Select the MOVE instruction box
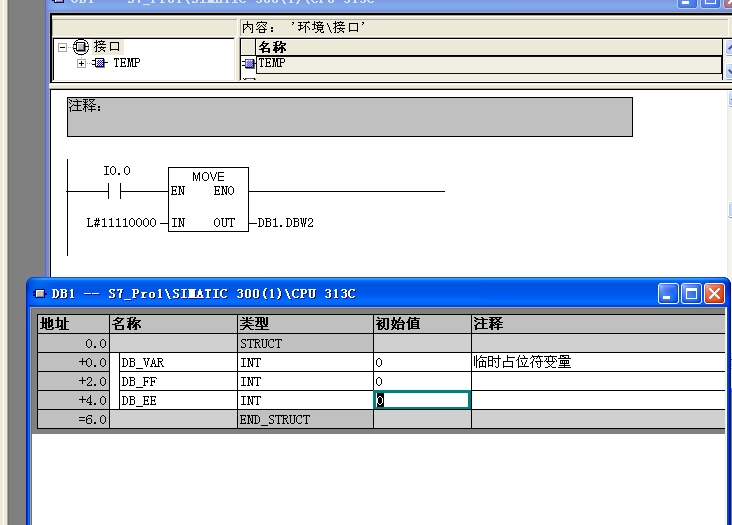This screenshot has height=525, width=732. [208, 200]
